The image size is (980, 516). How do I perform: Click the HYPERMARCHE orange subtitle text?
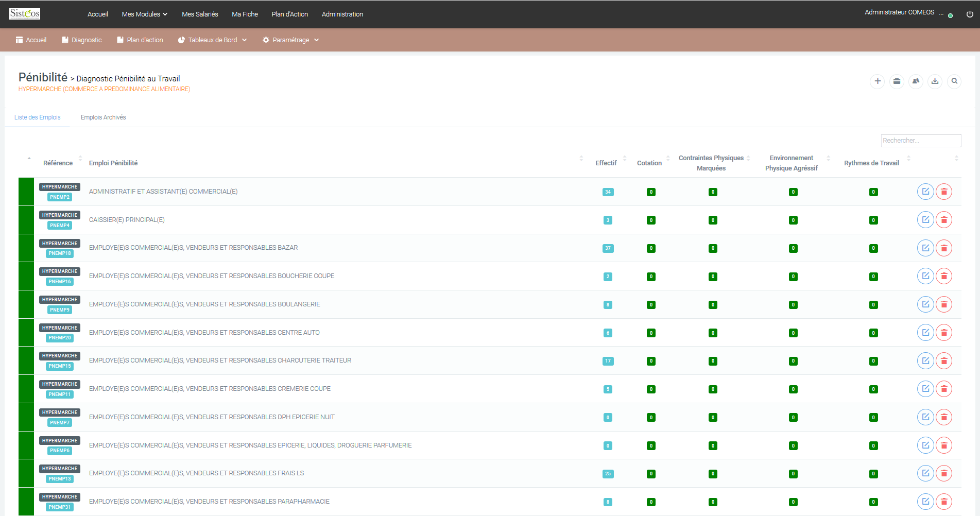coord(105,89)
